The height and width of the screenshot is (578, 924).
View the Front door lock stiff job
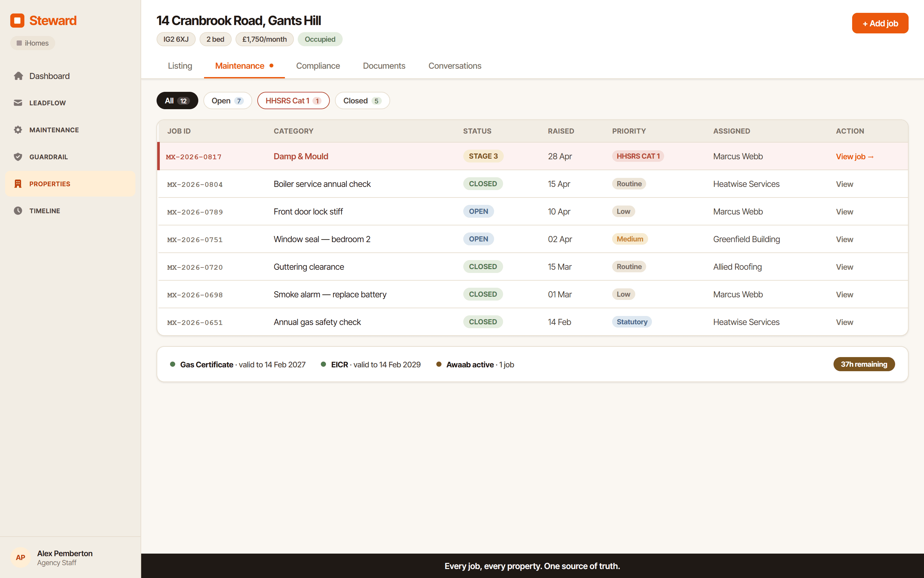pyautogui.click(x=844, y=211)
